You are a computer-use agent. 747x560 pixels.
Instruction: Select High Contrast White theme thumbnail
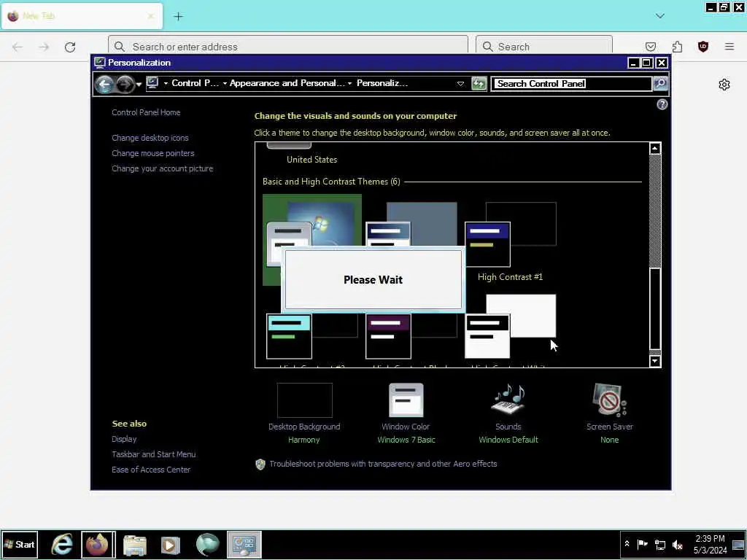510,327
